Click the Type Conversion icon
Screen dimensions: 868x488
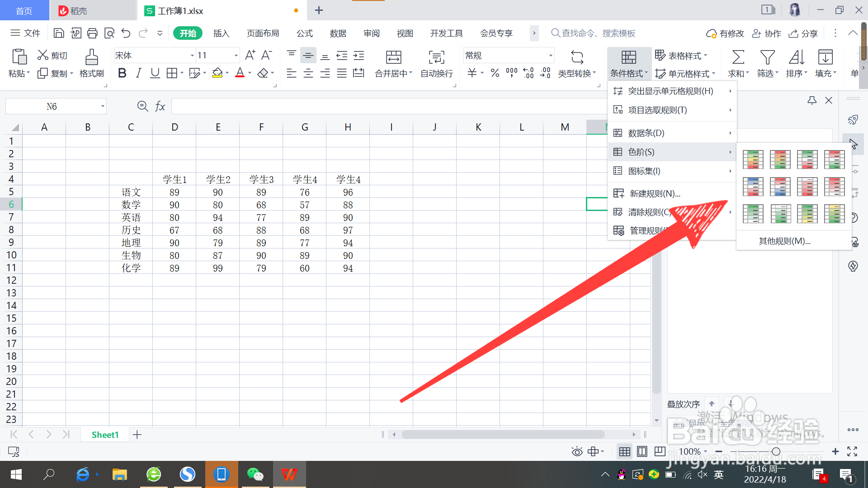point(577,57)
